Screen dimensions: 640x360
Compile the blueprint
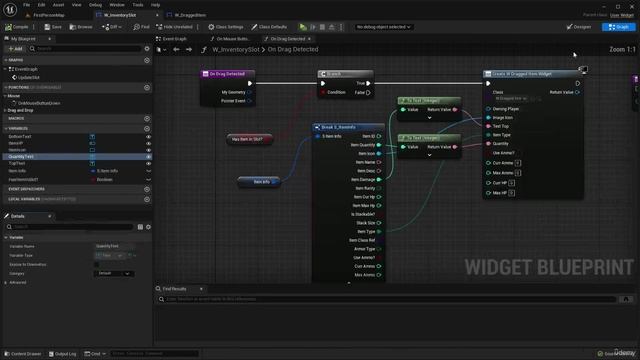tap(17, 27)
